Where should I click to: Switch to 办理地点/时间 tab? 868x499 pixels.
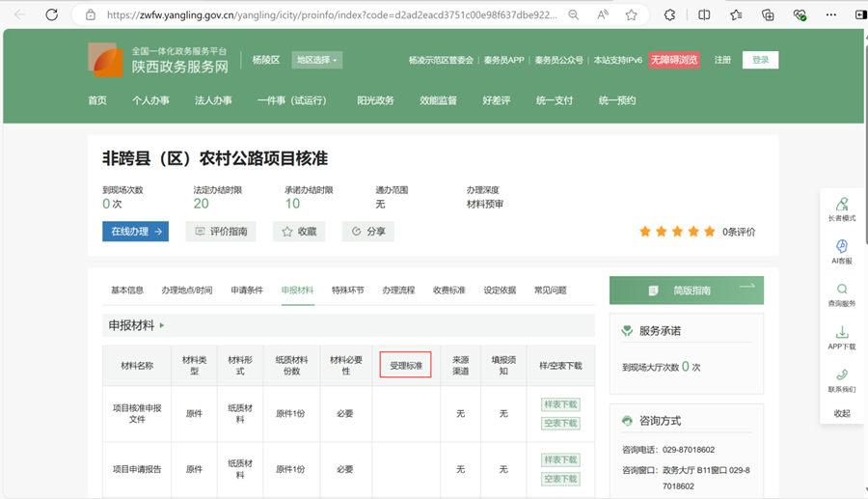point(187,291)
